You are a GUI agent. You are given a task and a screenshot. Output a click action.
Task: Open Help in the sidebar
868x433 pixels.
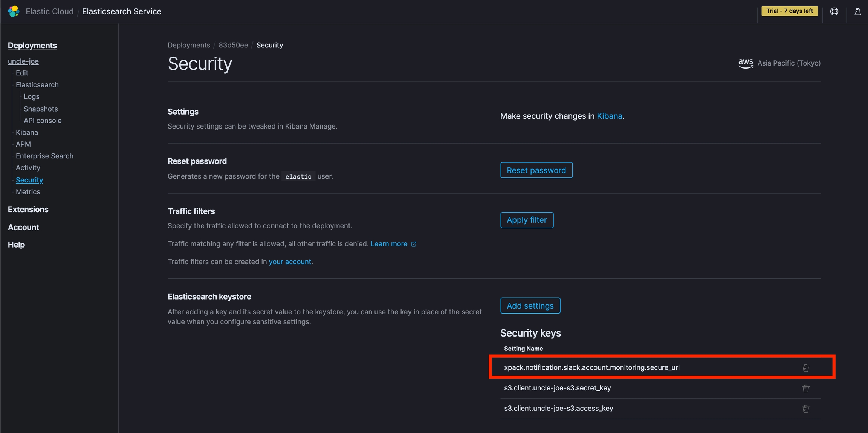coord(16,245)
